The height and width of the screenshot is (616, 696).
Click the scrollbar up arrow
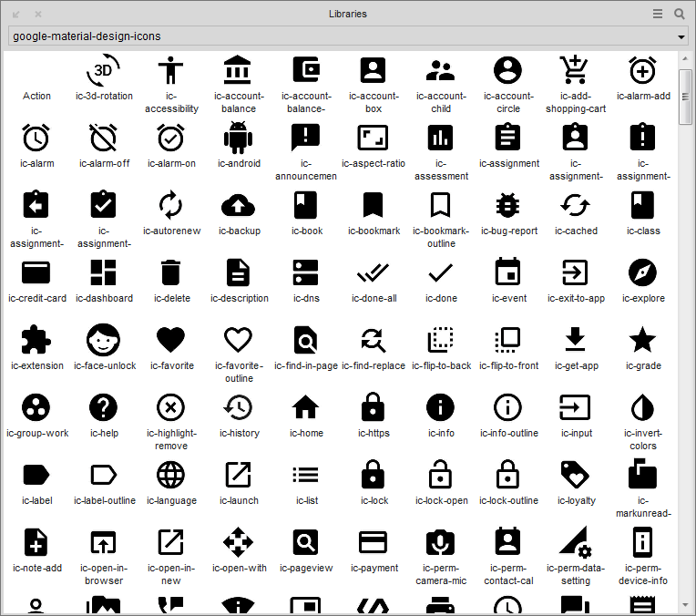pos(685,59)
